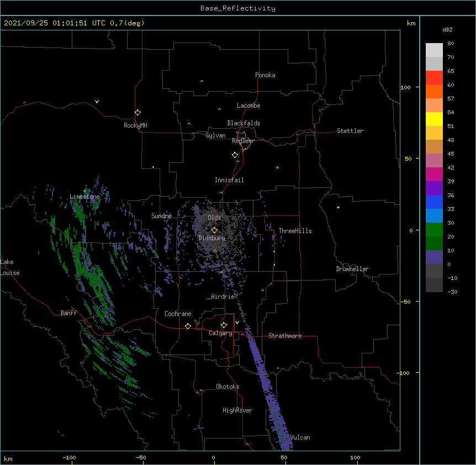Click the Lake Louise label
476x465 pixels.
[10, 267]
